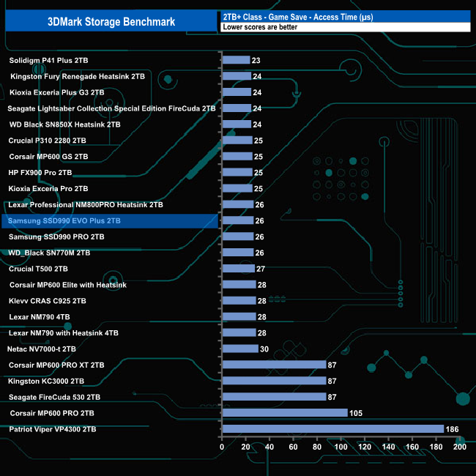Click the Netac NV7000-t bar
Screen dimensions: 476x476
240,349
